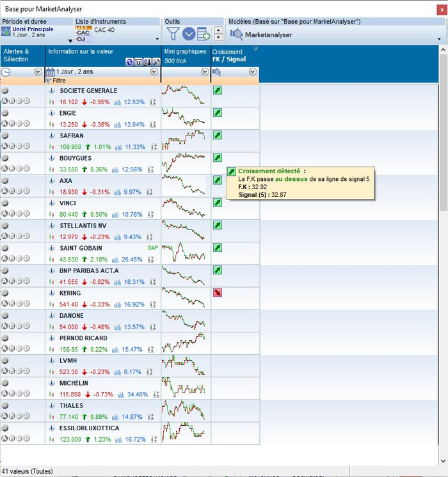Image resolution: width=448 pixels, height=477 pixels.
Task: Open the Alertes & Sélection column dropdown
Action: [38, 72]
